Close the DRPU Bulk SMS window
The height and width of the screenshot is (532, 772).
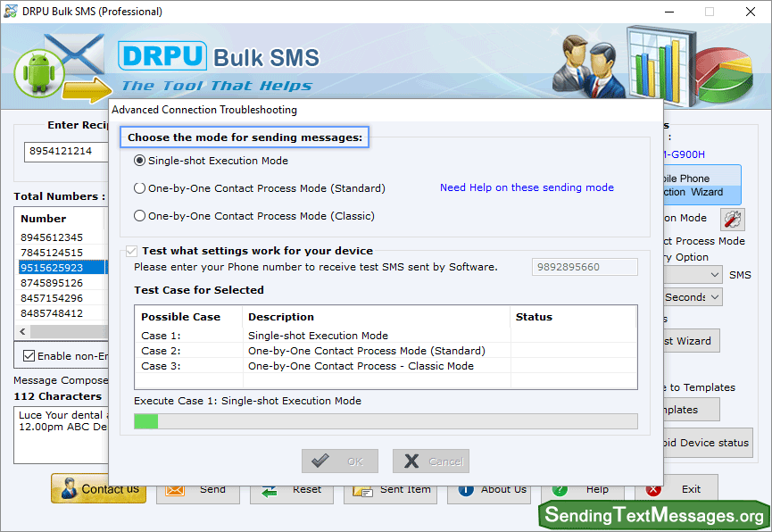point(751,12)
